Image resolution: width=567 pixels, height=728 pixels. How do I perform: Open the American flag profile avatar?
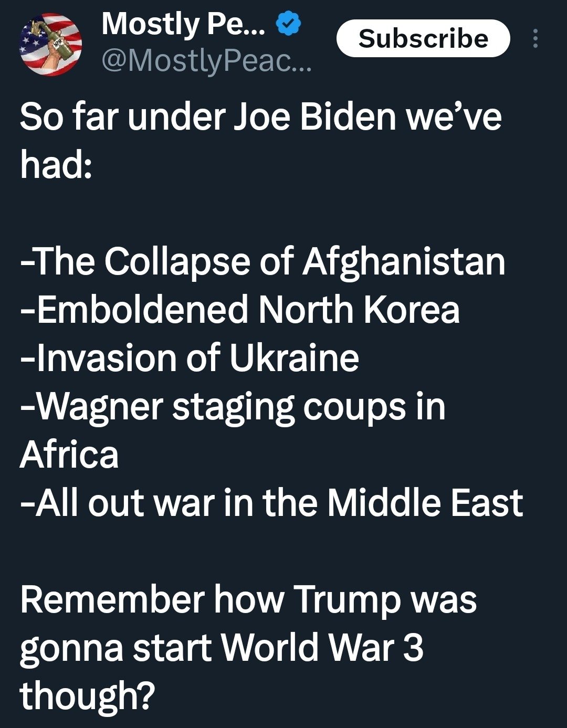[50, 45]
